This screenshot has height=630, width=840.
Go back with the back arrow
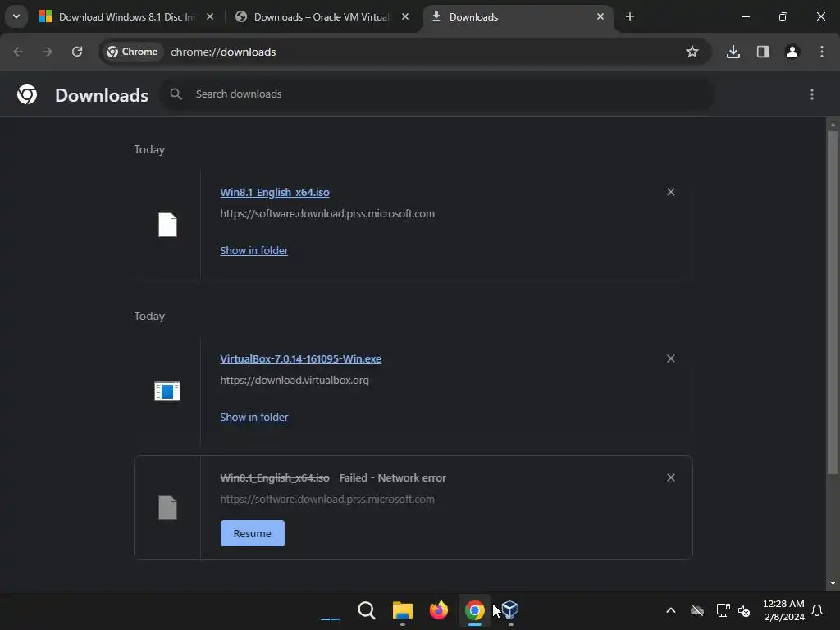tap(18, 52)
